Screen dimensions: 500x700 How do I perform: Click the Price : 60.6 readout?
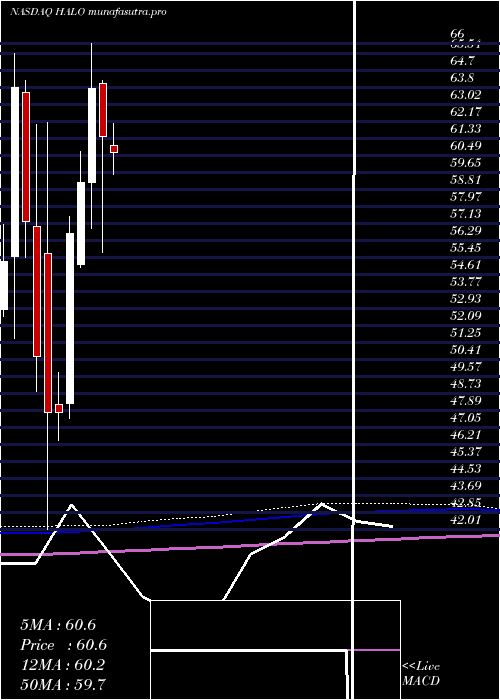click(x=63, y=645)
